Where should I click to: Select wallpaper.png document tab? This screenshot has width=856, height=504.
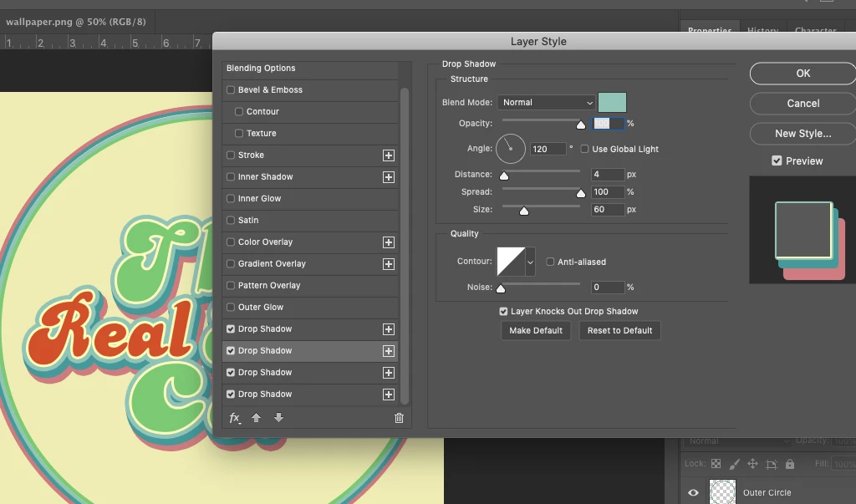coord(76,22)
